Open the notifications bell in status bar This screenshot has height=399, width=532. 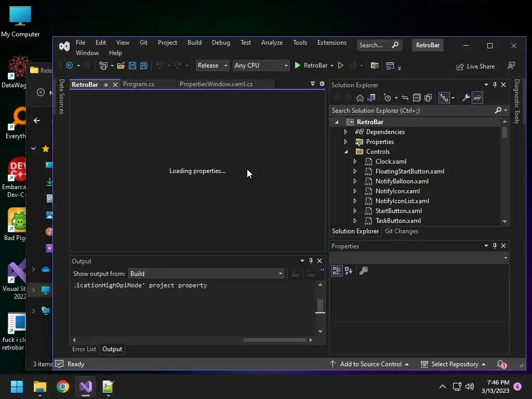coord(501,364)
